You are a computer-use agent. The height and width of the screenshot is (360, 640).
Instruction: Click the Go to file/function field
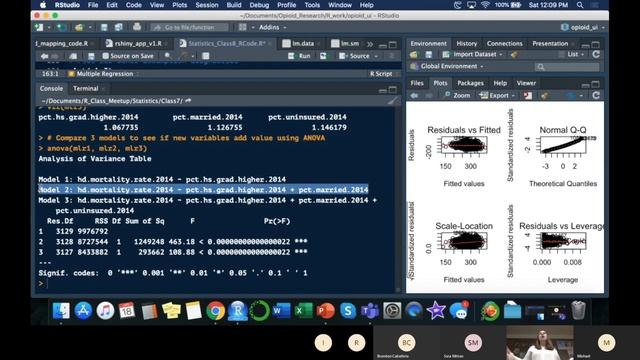coord(190,27)
